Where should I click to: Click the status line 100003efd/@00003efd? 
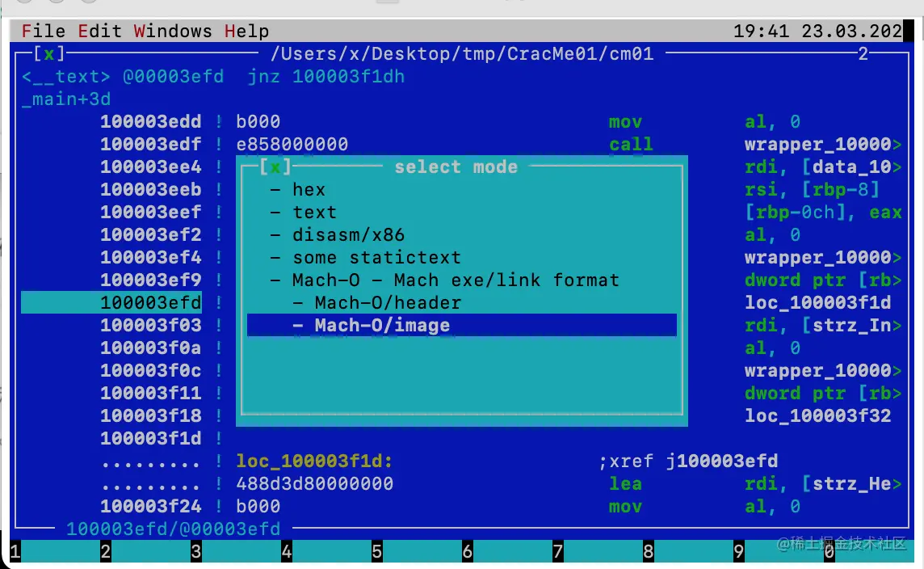(x=173, y=529)
